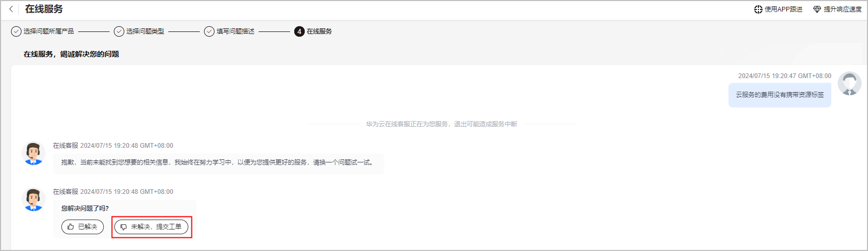Select step 填写问题描述
Image resolution: width=868 pixels, height=251 pixels.
(229, 31)
